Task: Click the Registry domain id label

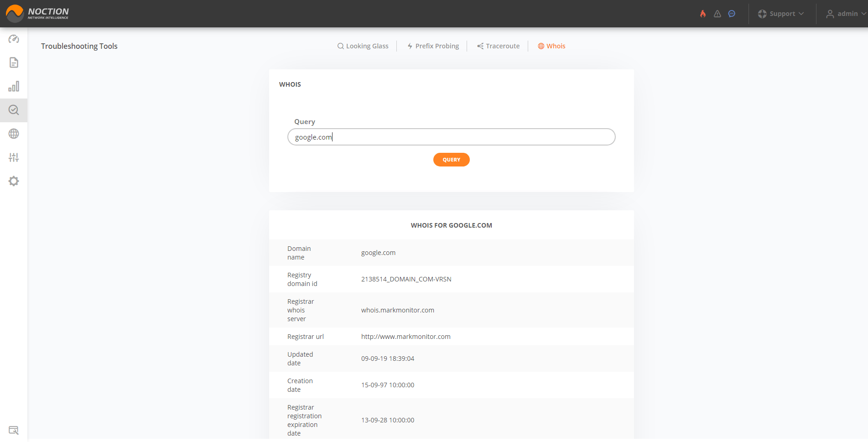Action: pos(302,279)
